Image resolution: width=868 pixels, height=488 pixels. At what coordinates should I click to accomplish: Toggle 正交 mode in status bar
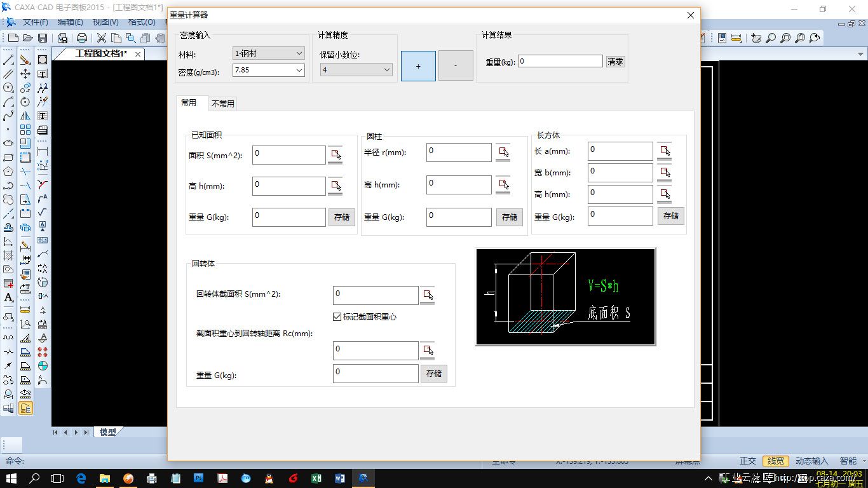pyautogui.click(x=748, y=461)
